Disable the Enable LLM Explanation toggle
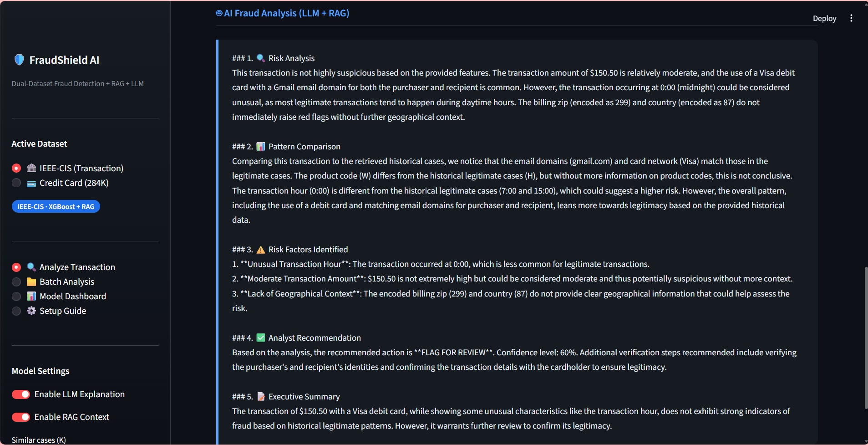This screenshot has height=445, width=868. coord(20,394)
